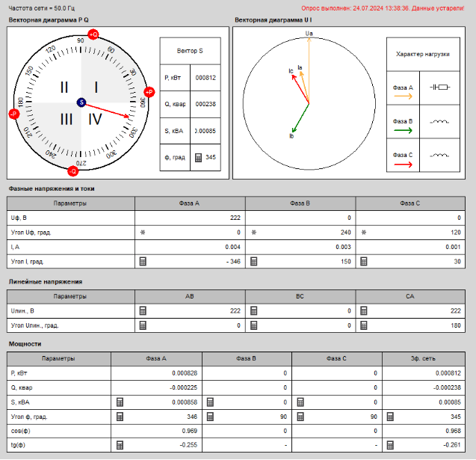Click the 'Линейные напряжения' section heading
Screen dimensions: 476x460
46,282
